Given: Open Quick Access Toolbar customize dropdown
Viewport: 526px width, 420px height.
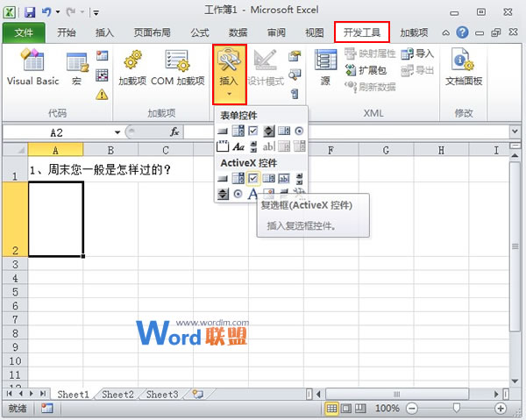Looking at the screenshot, I should pyautogui.click(x=96, y=12).
